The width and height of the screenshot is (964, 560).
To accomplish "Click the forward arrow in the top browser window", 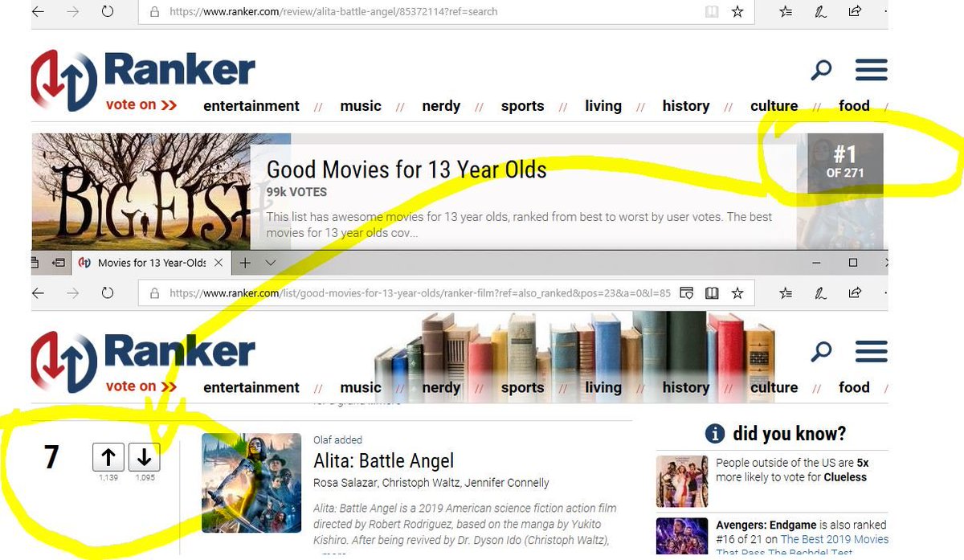I will click(x=73, y=12).
